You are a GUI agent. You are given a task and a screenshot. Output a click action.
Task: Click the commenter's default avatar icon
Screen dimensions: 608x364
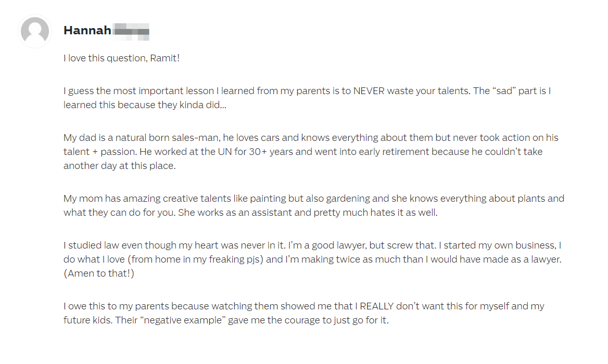[35, 31]
